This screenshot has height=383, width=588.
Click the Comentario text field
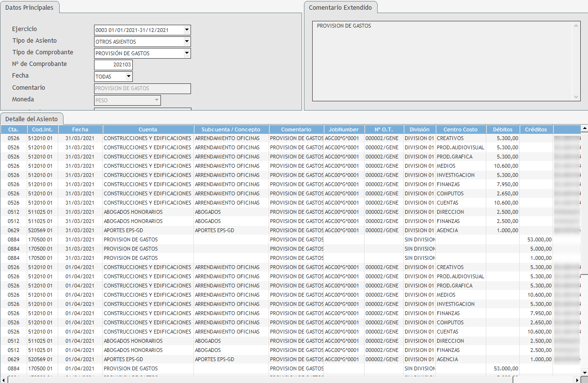click(x=142, y=89)
